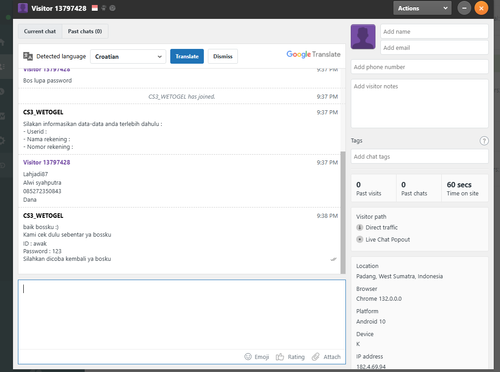Click the Translate button
This screenshot has width=500, height=372.
[187, 56]
